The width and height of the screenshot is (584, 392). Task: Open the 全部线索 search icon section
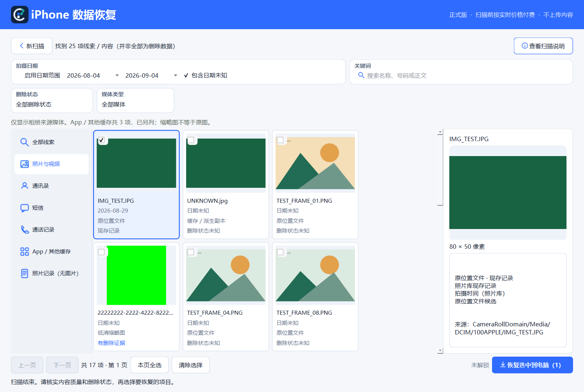pos(24,142)
